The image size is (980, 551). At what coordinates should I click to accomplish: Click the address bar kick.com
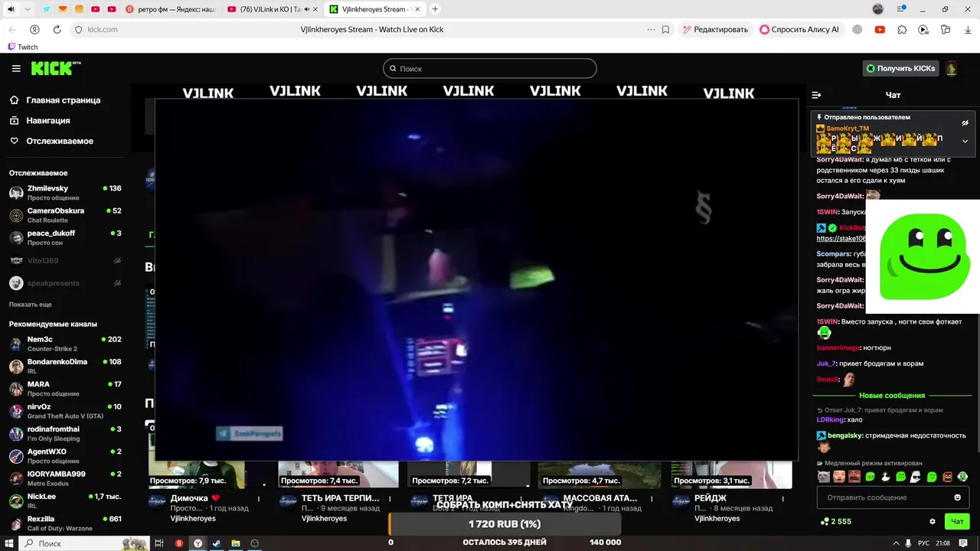pos(103,29)
